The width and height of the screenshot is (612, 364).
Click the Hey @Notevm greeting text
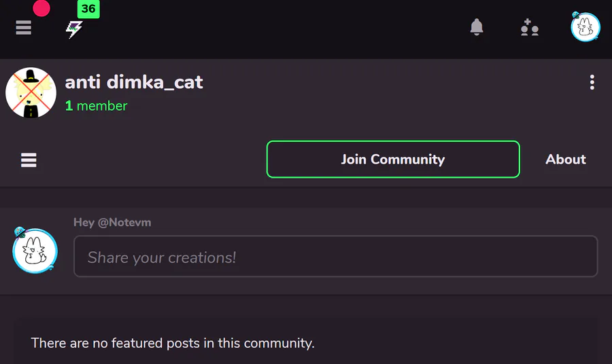tap(112, 223)
